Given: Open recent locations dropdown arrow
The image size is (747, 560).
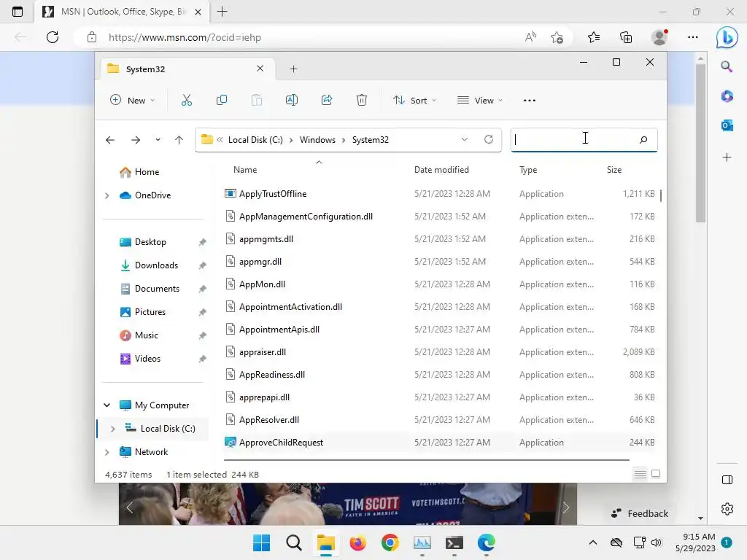Looking at the screenshot, I should (x=158, y=140).
